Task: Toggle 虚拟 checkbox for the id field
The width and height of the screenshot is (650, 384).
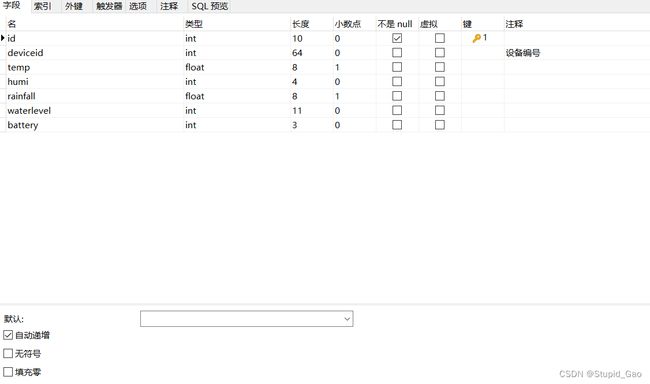Action: click(440, 38)
